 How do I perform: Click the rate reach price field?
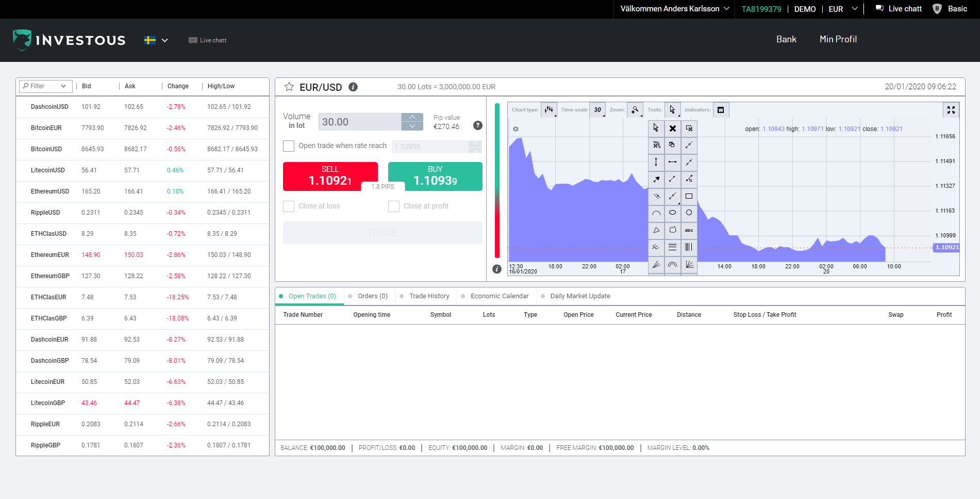(x=430, y=147)
